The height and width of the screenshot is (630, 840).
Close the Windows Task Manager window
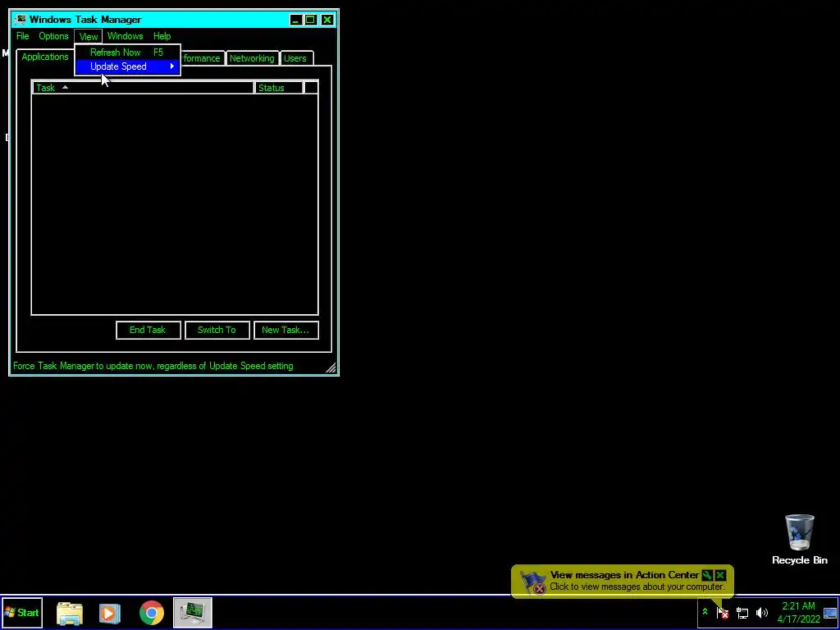(x=327, y=21)
